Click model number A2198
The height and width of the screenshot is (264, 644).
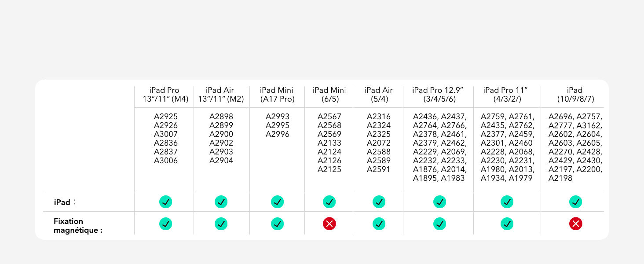[560, 178]
